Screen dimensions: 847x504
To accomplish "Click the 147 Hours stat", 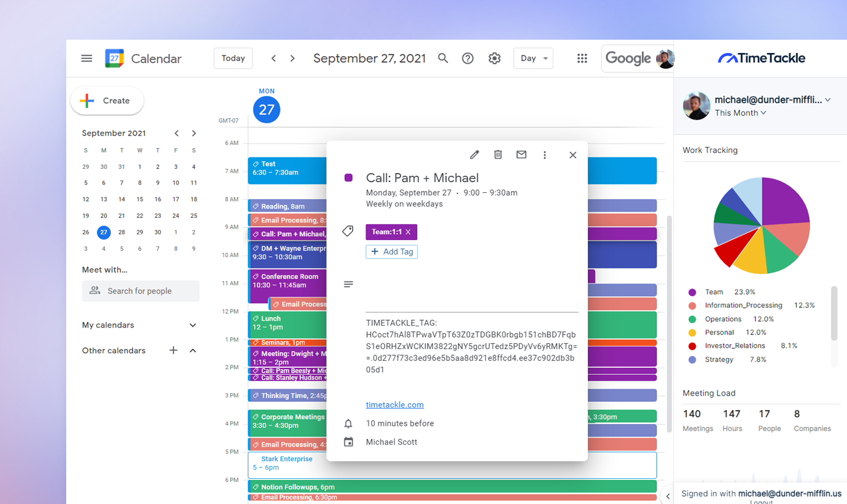I will (x=732, y=421).
